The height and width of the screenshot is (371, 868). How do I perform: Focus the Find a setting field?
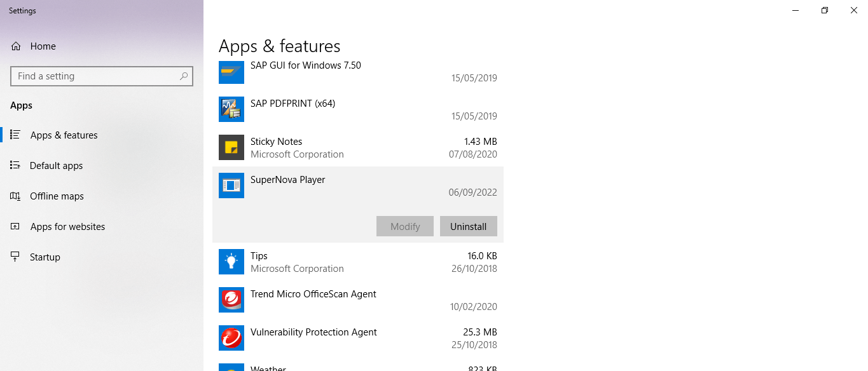point(102,76)
